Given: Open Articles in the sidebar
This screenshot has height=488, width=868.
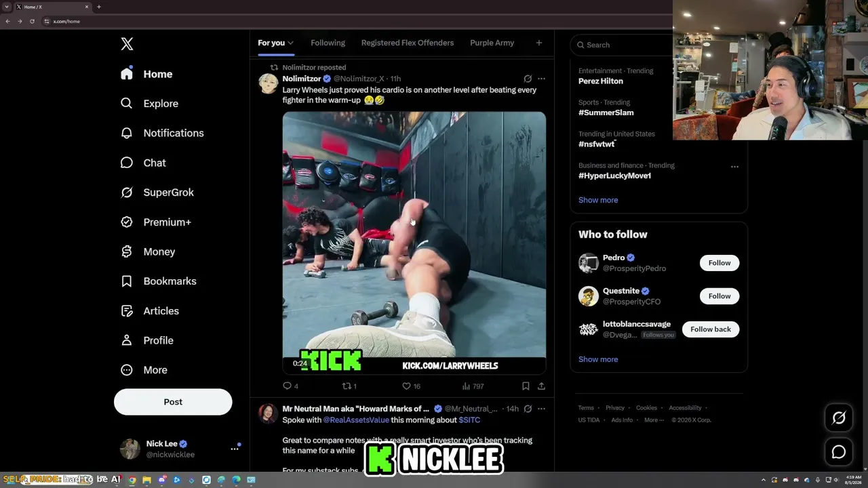Looking at the screenshot, I should tap(150, 311).
